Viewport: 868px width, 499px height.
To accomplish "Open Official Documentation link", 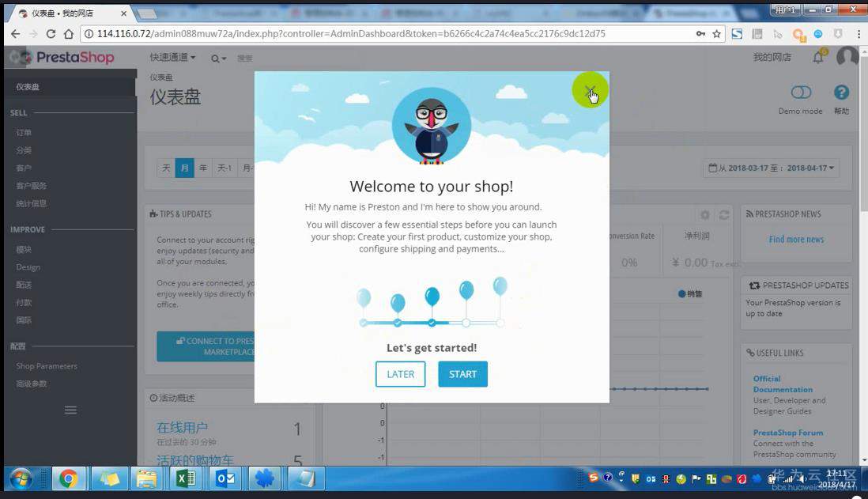I will pyautogui.click(x=783, y=384).
